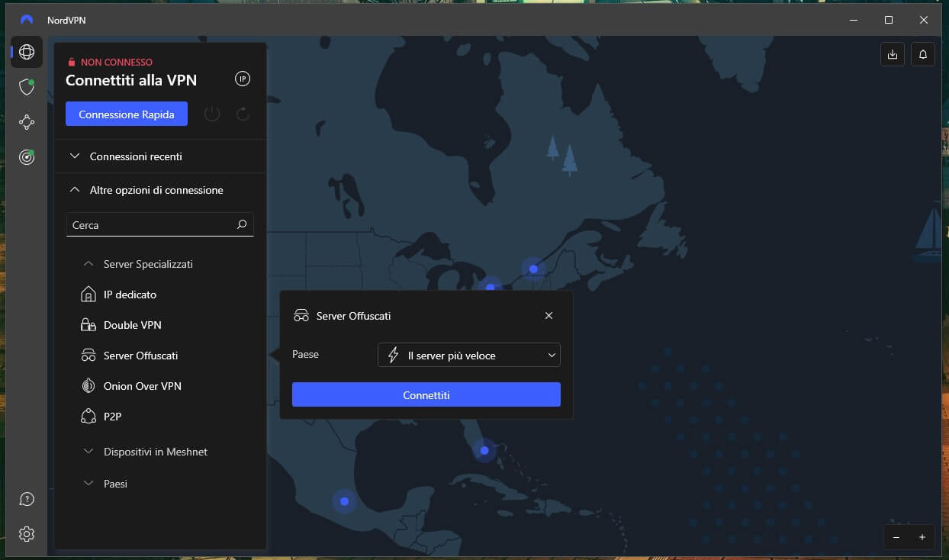Click the NON CONNESSO status text
The image size is (949, 560).
pos(117,63)
